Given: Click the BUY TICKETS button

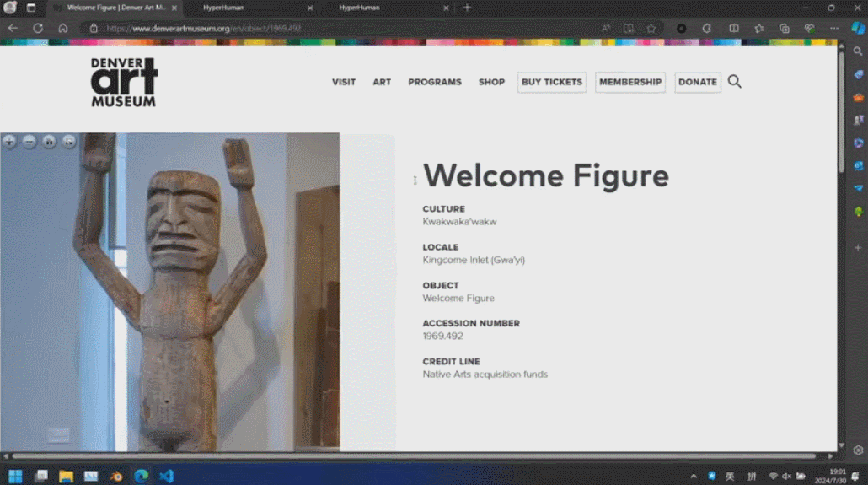Looking at the screenshot, I should tap(552, 82).
